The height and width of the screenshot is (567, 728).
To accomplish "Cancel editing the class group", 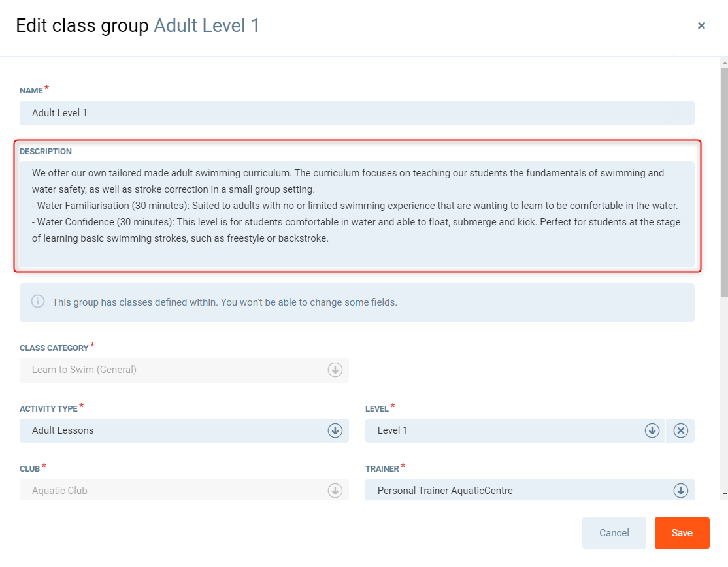I will tap(614, 533).
